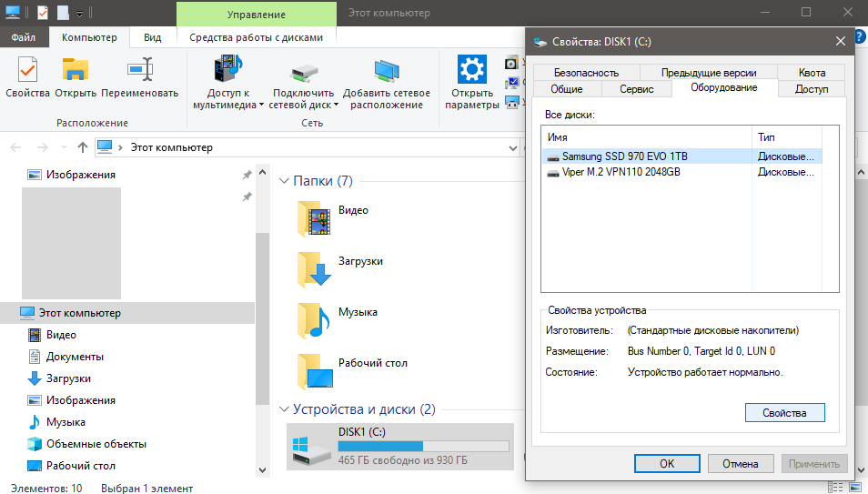Click navigation pane scroll up arrow
868x494 pixels.
click(262, 172)
